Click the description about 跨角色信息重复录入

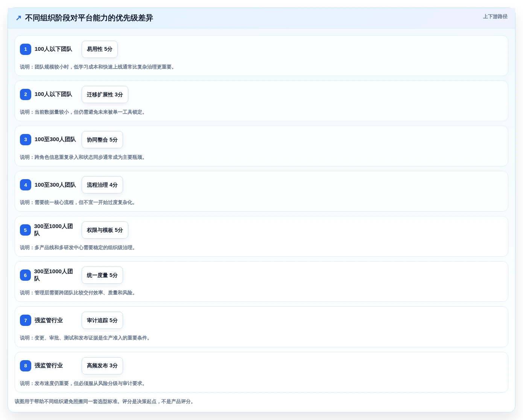84,157
